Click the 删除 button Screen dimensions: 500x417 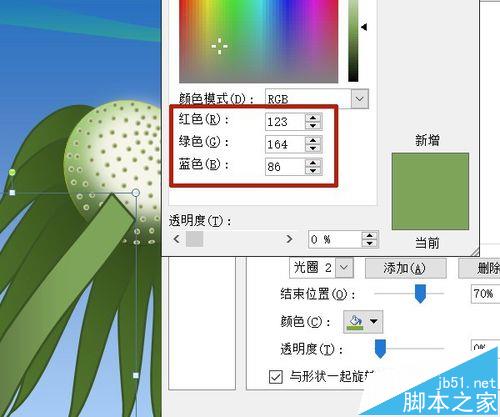[x=479, y=268]
